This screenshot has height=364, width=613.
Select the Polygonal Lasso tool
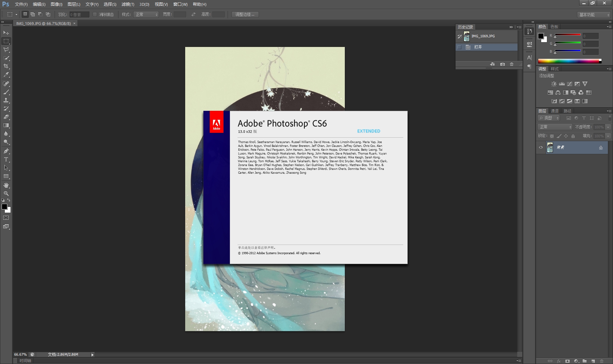click(x=6, y=49)
